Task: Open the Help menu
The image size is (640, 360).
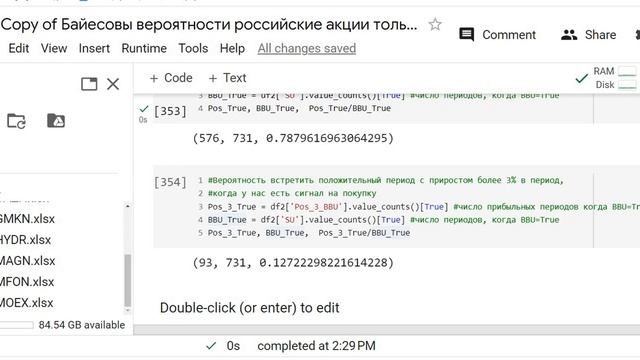Action: click(x=232, y=48)
